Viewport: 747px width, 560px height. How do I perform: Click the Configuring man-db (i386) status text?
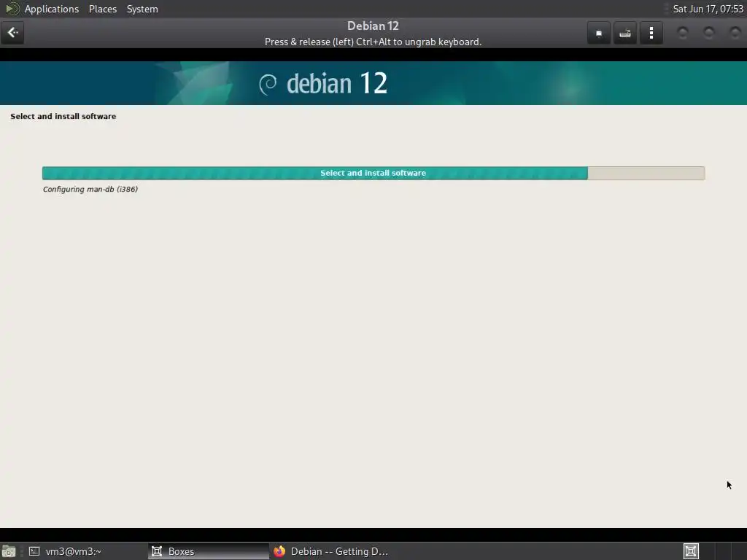point(90,189)
